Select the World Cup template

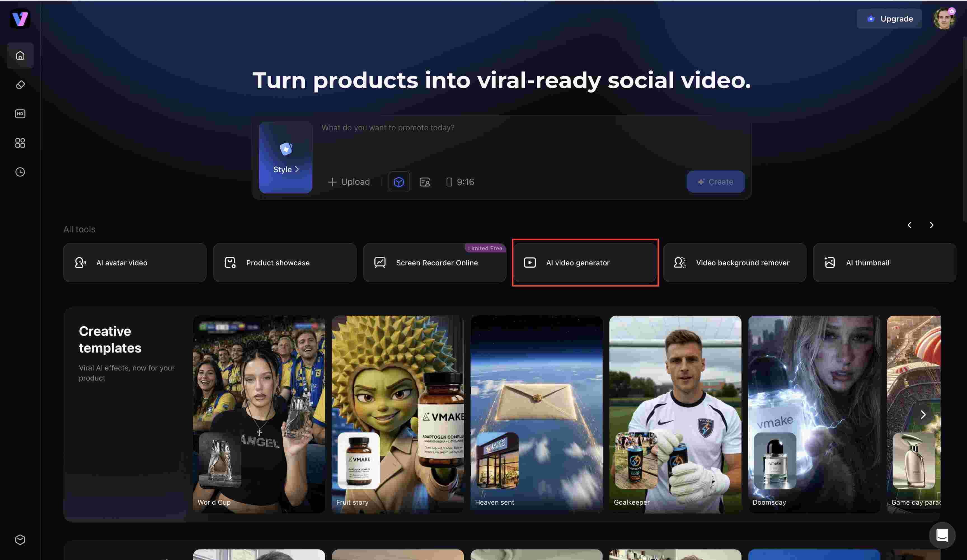pyautogui.click(x=259, y=414)
